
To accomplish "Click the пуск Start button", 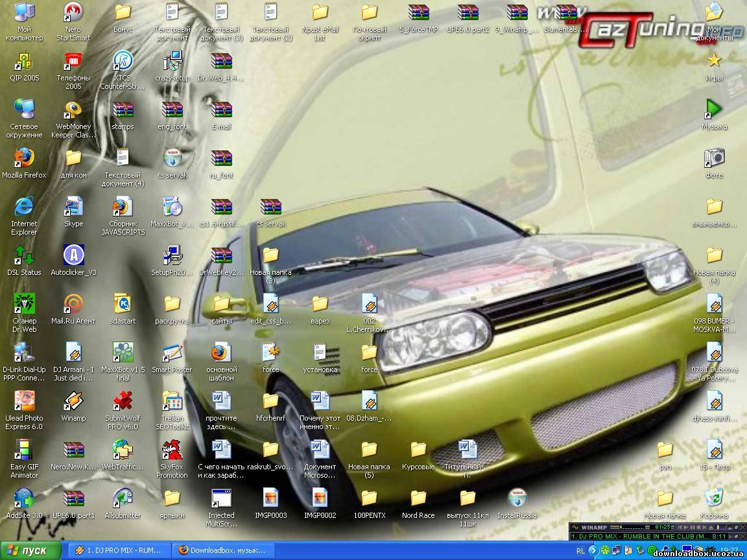I will coord(30,550).
